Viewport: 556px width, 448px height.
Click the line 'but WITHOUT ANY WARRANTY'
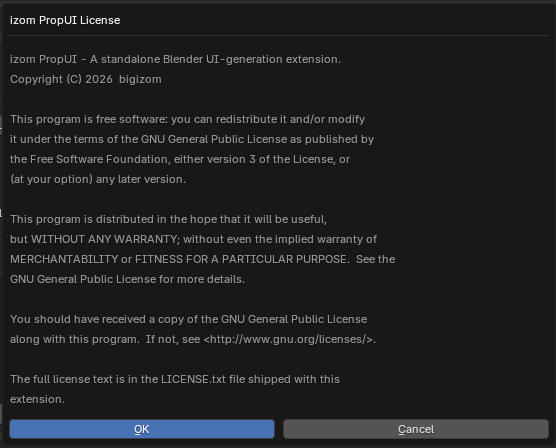coord(193,239)
